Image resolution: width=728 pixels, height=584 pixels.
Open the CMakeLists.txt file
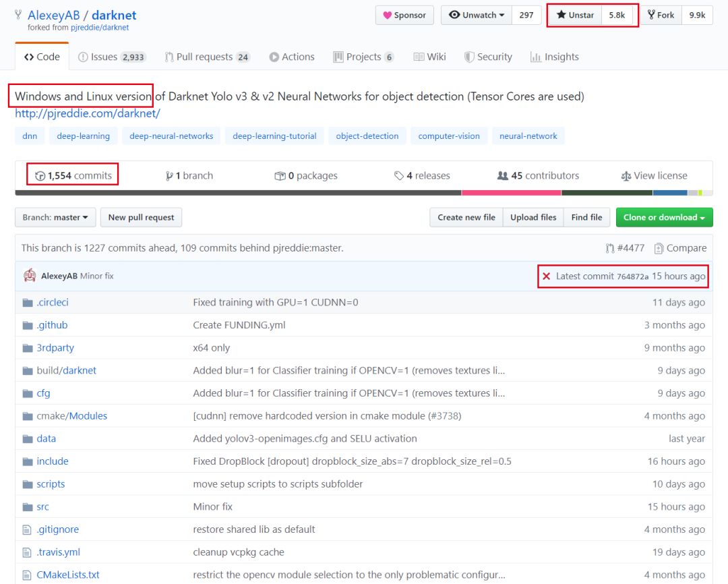coord(68,575)
